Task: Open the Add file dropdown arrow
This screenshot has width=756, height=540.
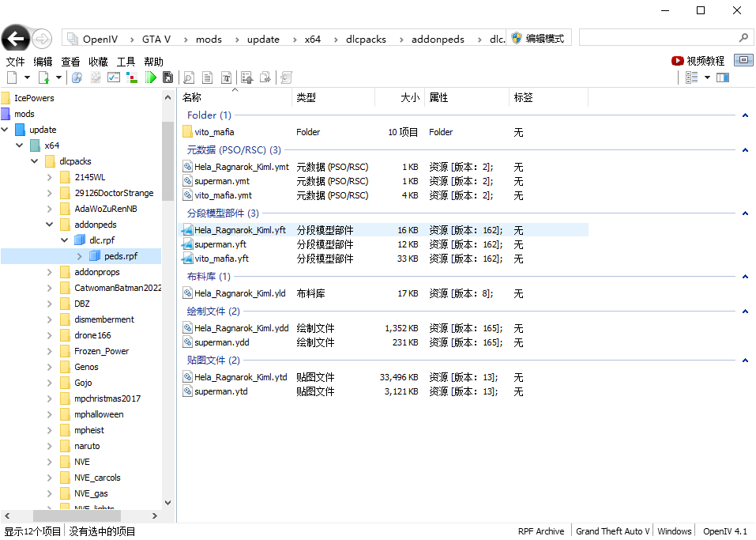Action: pos(58,77)
